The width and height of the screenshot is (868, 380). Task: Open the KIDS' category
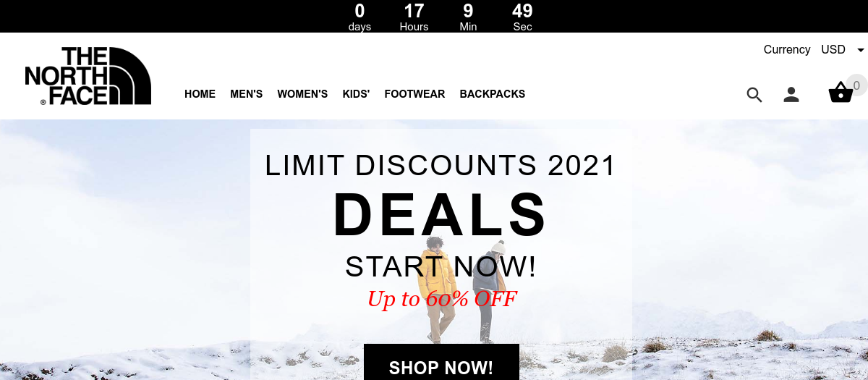tap(356, 94)
